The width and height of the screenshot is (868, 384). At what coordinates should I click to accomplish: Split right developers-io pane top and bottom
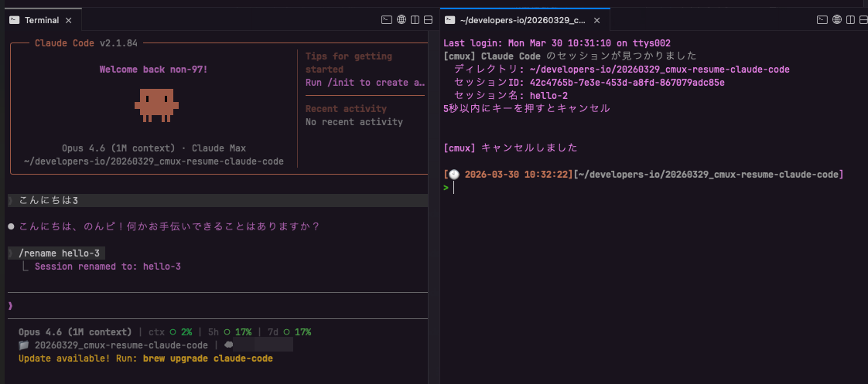coord(863,20)
